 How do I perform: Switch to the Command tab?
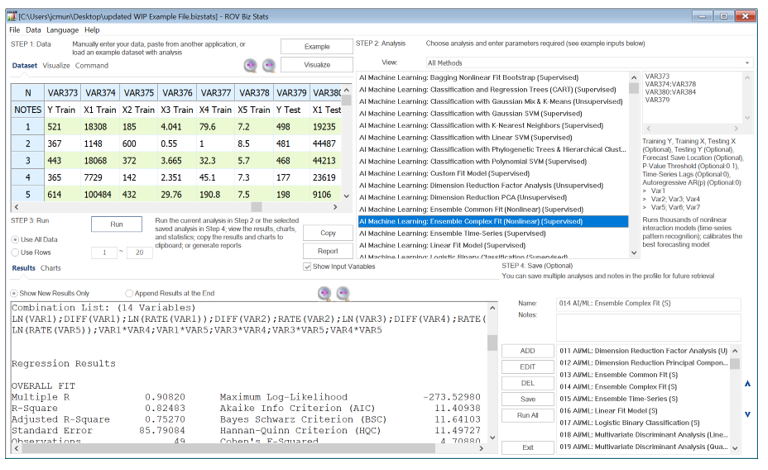(92, 66)
